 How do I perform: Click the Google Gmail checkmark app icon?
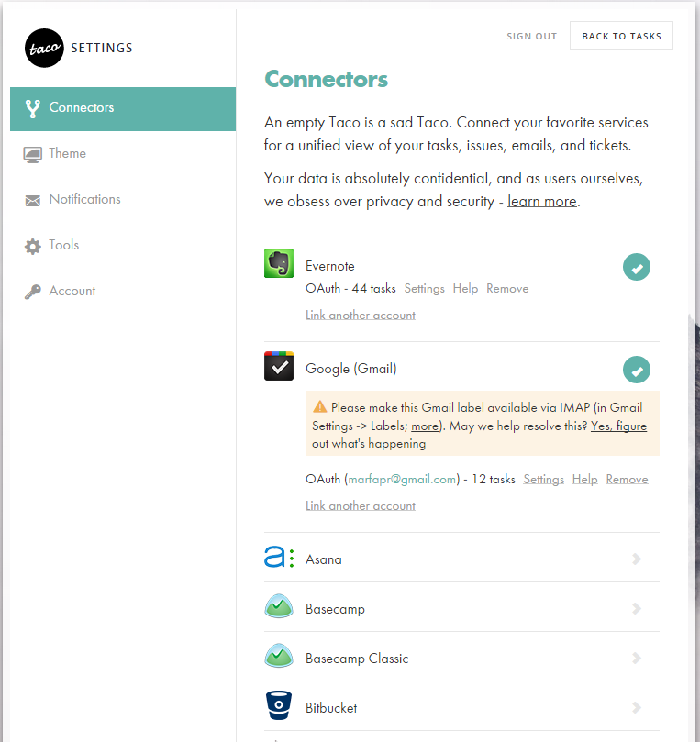[x=279, y=366]
